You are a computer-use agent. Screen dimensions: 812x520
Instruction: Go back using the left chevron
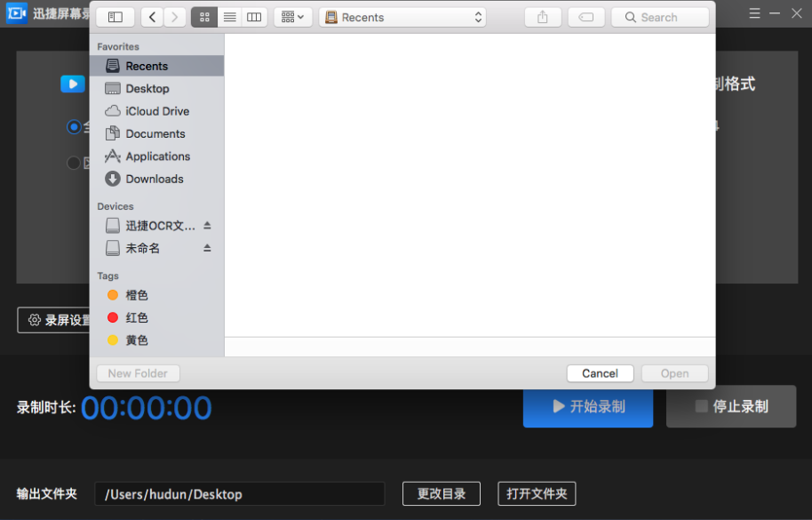coord(152,17)
